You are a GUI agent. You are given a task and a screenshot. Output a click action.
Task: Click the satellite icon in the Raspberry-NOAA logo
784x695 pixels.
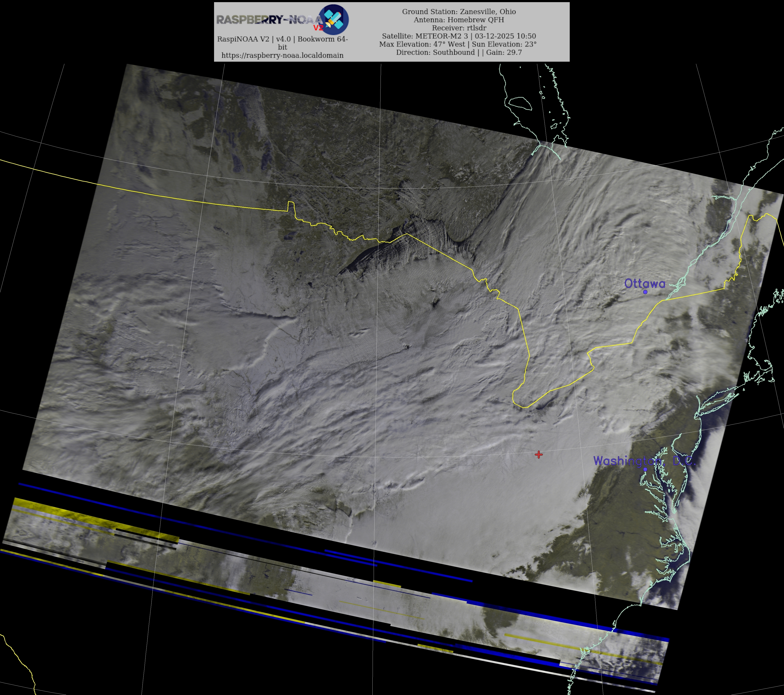tap(333, 19)
